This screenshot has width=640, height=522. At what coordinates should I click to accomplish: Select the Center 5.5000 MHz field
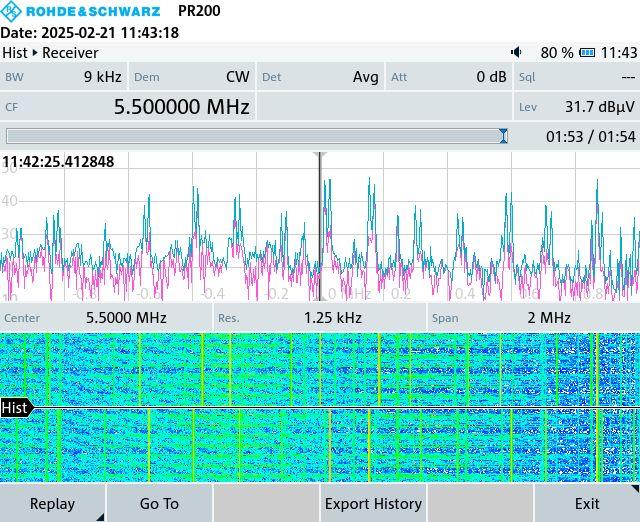coord(106,318)
